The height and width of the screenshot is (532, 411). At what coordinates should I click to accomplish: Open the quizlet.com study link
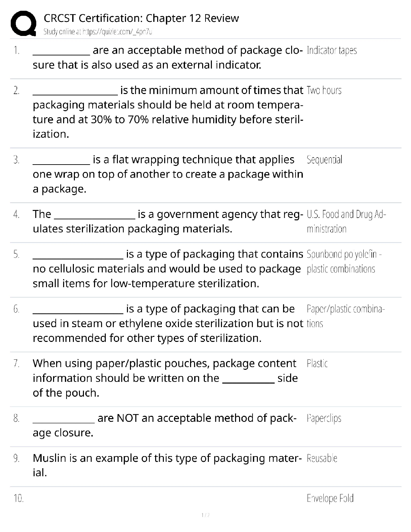point(98,32)
